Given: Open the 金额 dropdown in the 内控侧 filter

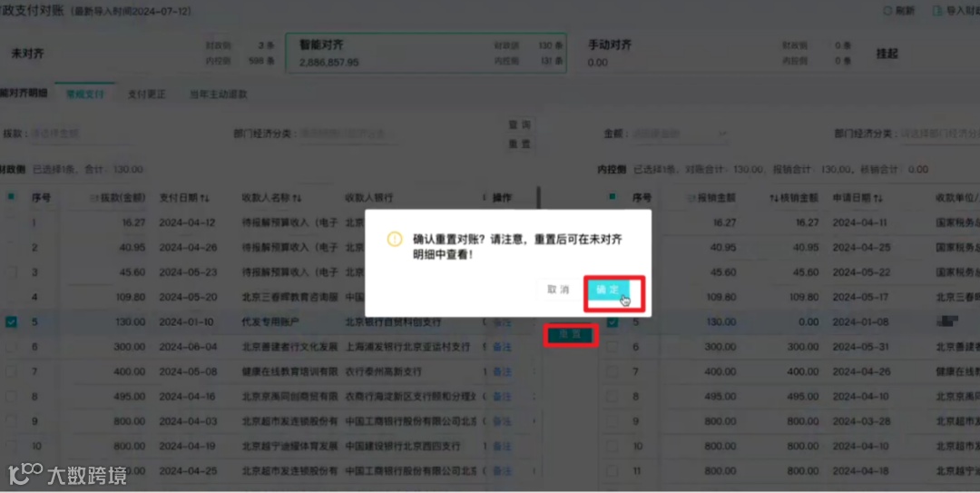Looking at the screenshot, I should [x=680, y=133].
